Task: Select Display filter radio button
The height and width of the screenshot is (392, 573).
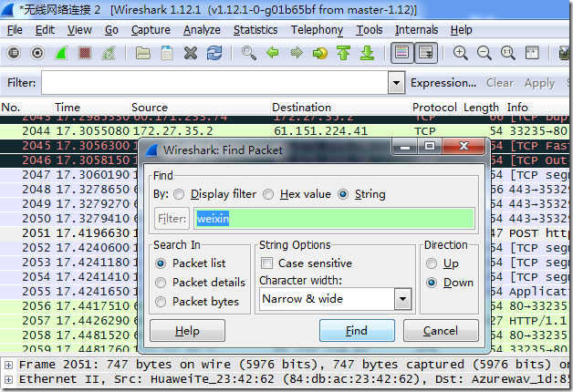Action: click(179, 194)
